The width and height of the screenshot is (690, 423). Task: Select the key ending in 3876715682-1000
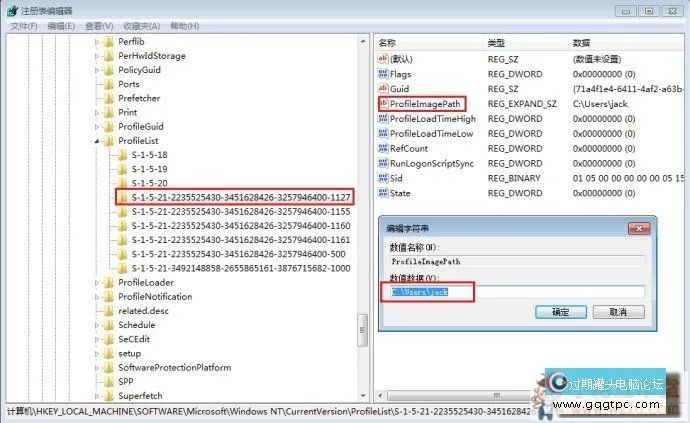(241, 268)
